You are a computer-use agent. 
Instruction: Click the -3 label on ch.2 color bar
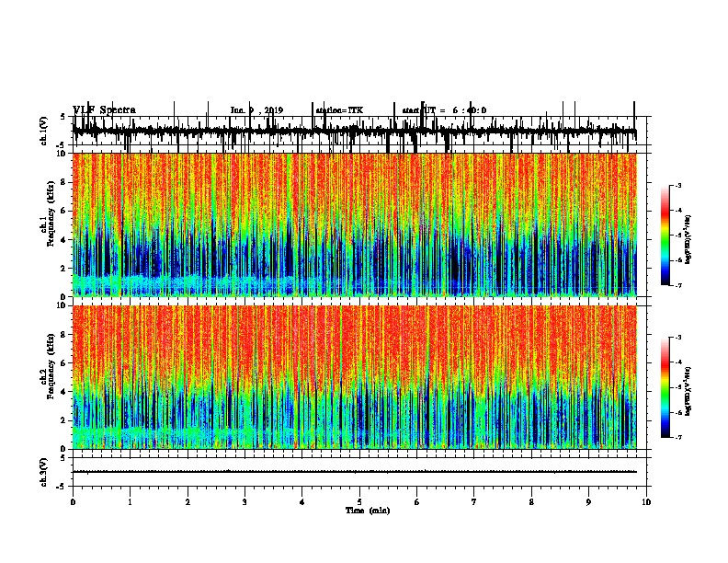tap(677, 338)
